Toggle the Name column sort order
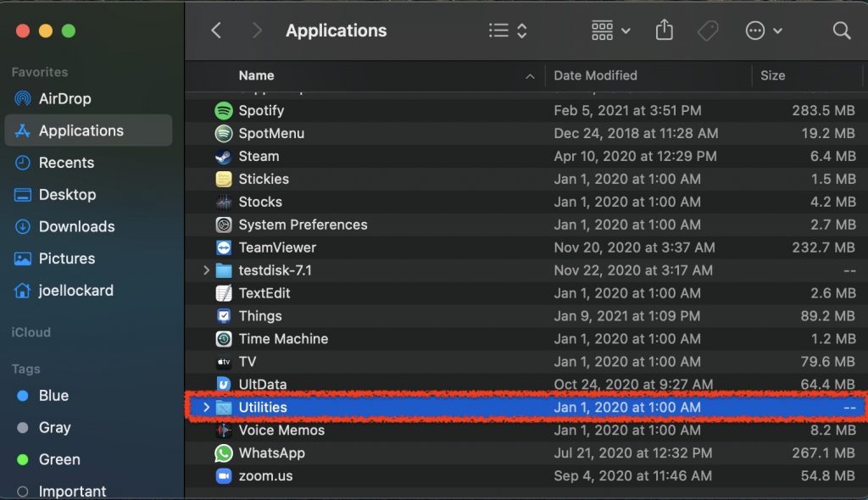868x500 pixels. coord(256,75)
